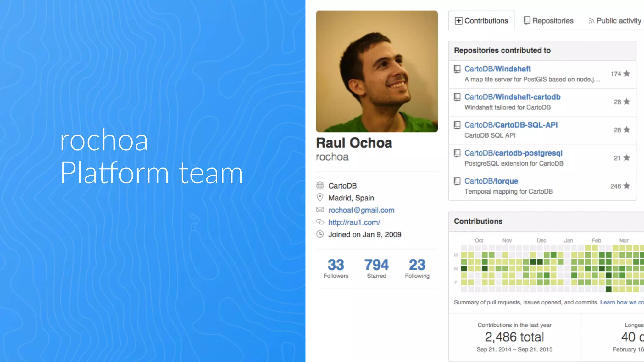
Task: Click Raul Ochoa's profile photo
Action: (377, 71)
